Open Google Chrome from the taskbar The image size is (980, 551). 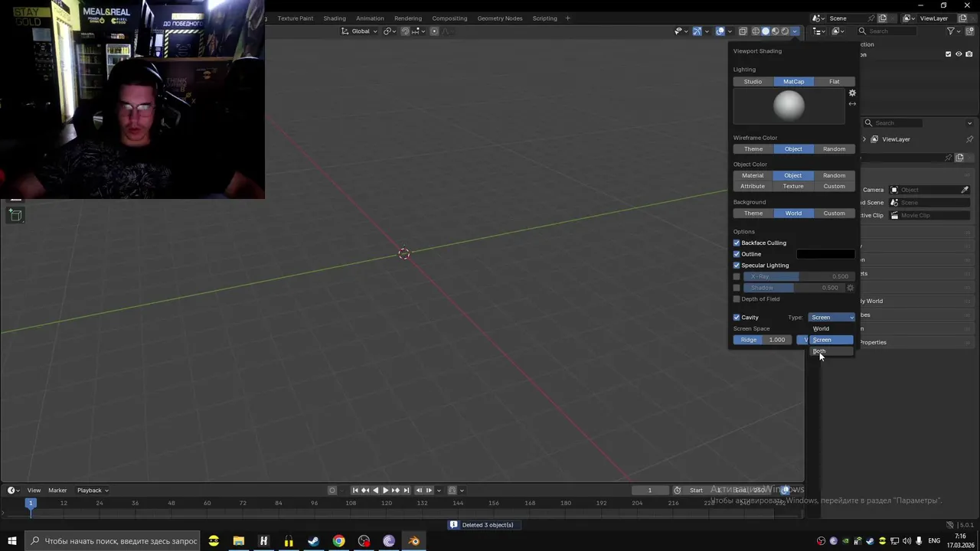(338, 541)
